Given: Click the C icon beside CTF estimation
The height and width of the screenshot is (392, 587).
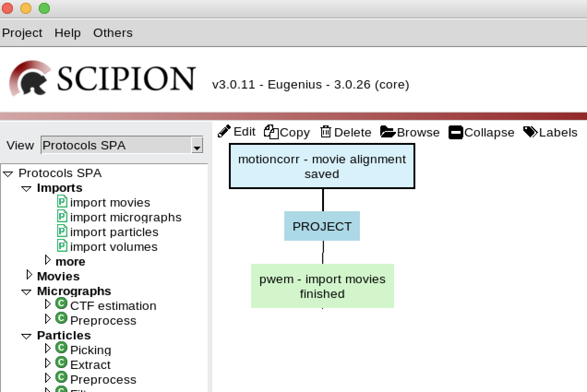Looking at the screenshot, I should 61,304.
